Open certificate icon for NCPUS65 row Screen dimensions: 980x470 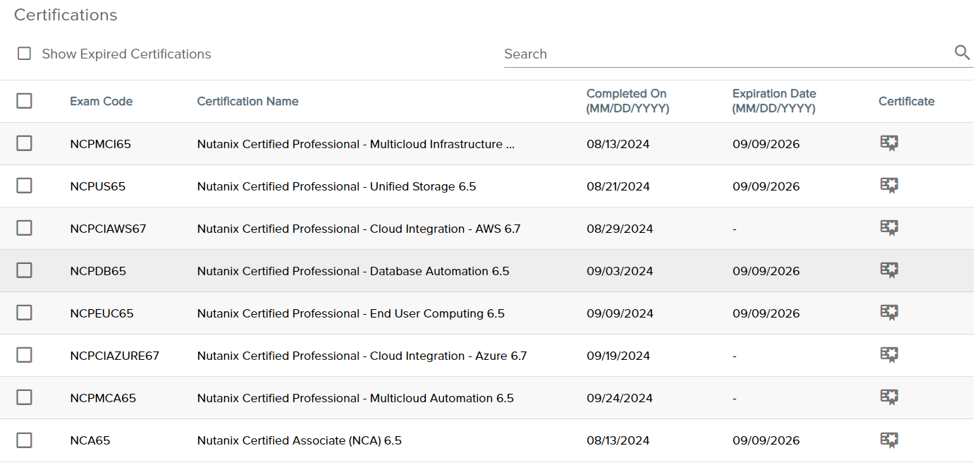click(x=889, y=186)
